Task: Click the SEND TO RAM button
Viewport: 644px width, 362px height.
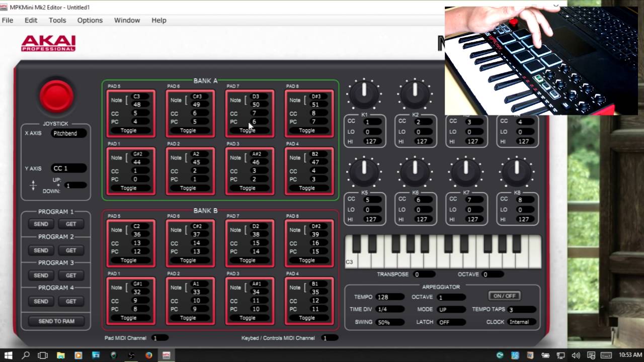Action: [56, 321]
